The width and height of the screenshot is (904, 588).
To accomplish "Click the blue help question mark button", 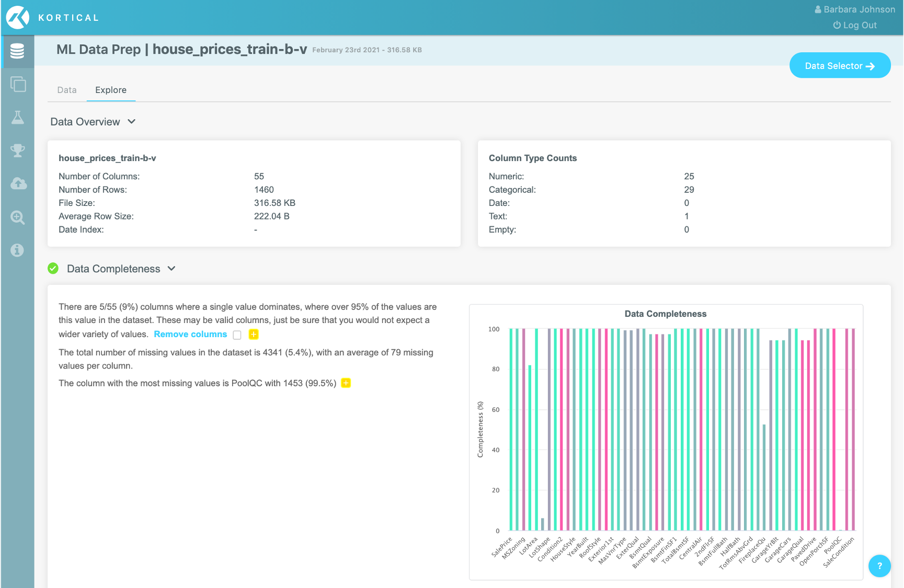I will (879, 566).
